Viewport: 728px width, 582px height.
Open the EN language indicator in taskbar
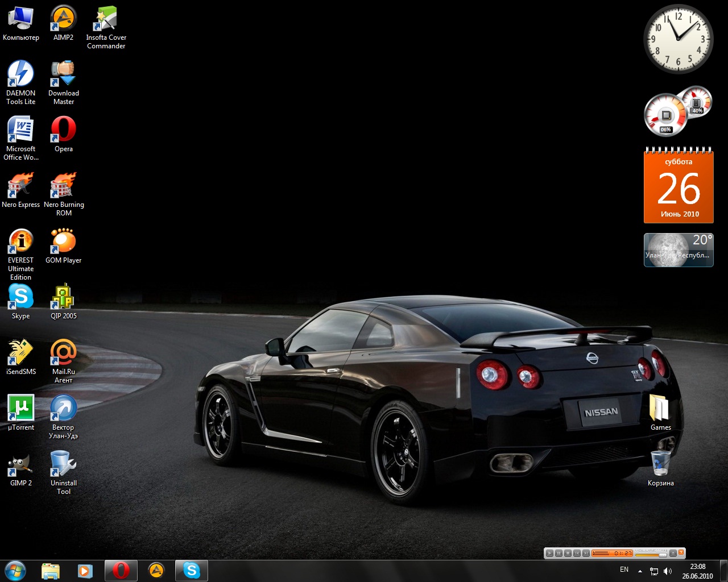click(624, 569)
